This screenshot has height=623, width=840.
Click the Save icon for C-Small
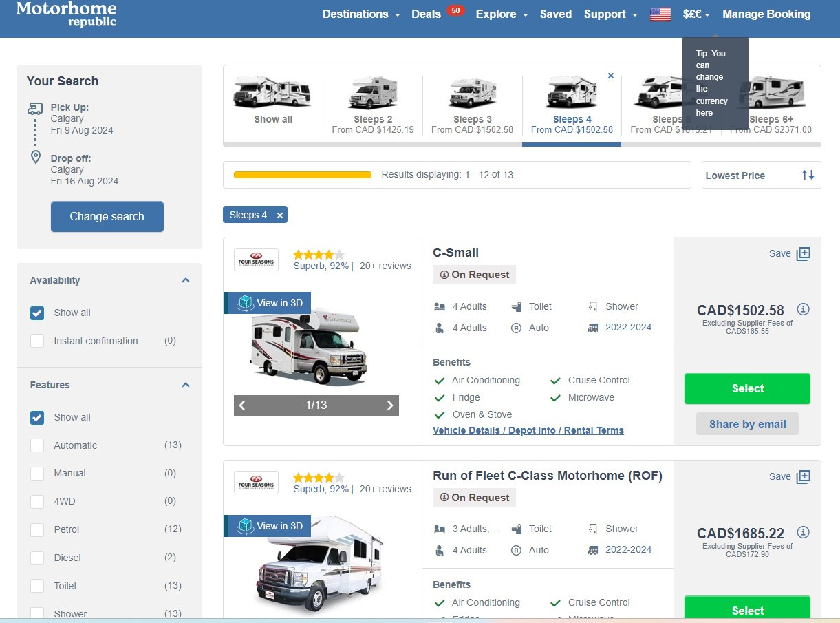(x=803, y=253)
